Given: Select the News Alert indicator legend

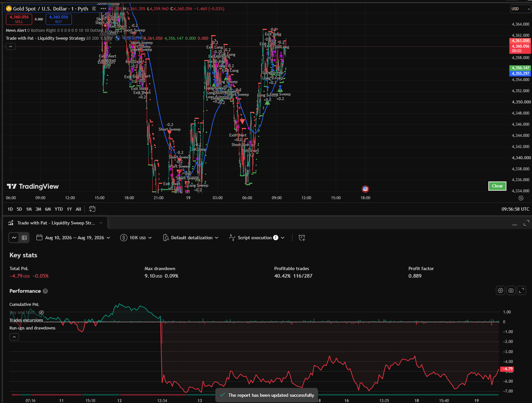Looking at the screenshot, I should (16, 30).
